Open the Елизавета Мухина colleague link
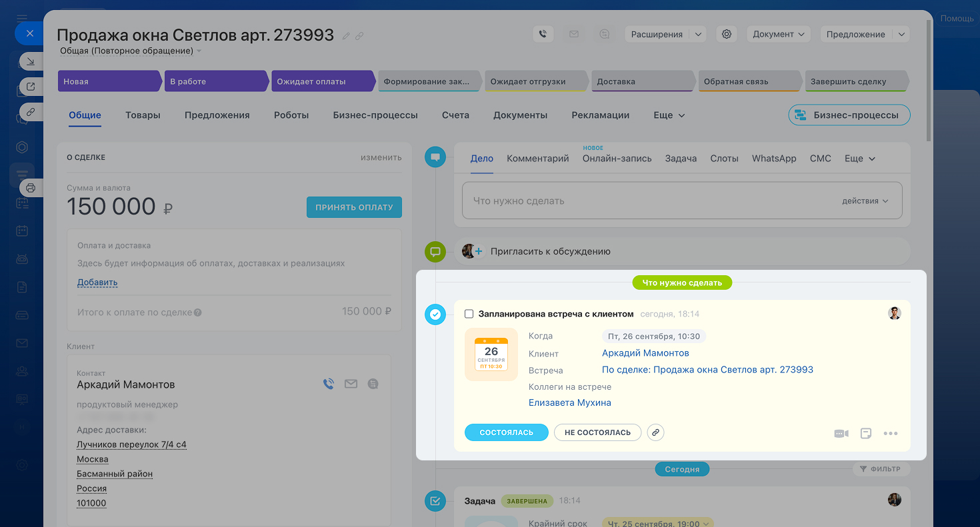Viewport: 980px width, 527px height. 569,402
